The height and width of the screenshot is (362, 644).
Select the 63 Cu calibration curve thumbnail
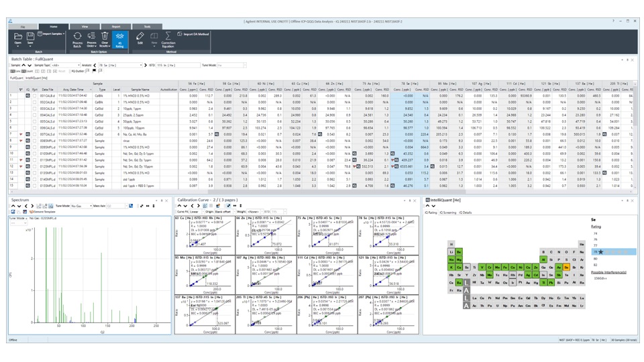click(205, 237)
